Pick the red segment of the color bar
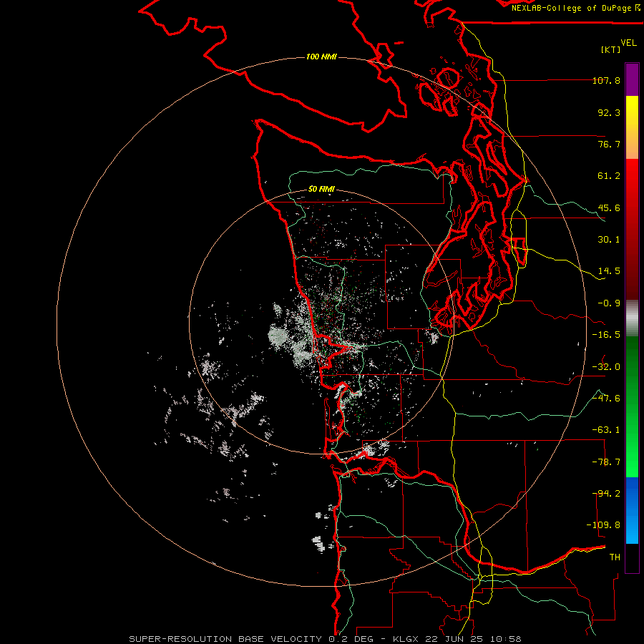 632,229
